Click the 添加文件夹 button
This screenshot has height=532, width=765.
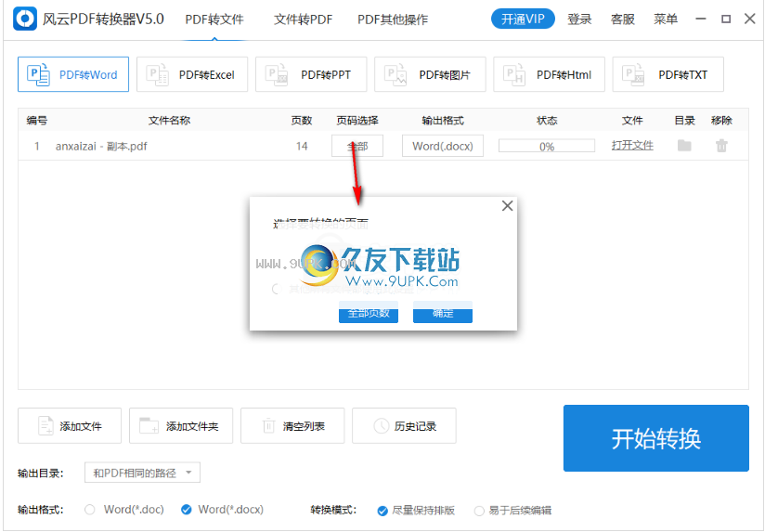(181, 425)
